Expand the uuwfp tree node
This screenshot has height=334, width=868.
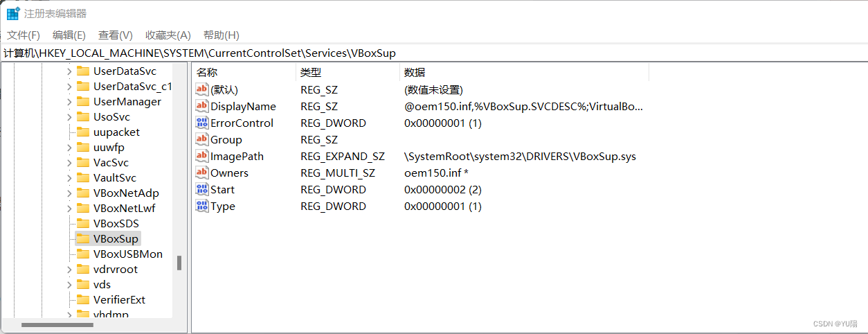pos(69,148)
